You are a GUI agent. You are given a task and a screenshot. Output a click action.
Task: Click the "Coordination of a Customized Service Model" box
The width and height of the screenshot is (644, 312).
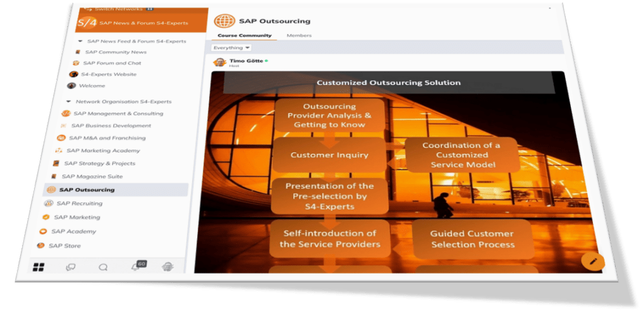(461, 155)
